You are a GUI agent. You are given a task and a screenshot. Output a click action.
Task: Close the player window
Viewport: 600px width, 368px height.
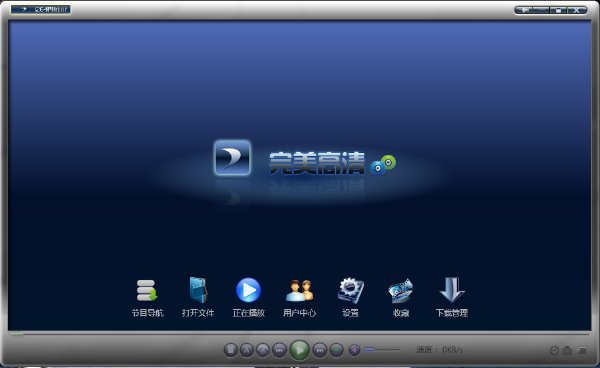577,10
